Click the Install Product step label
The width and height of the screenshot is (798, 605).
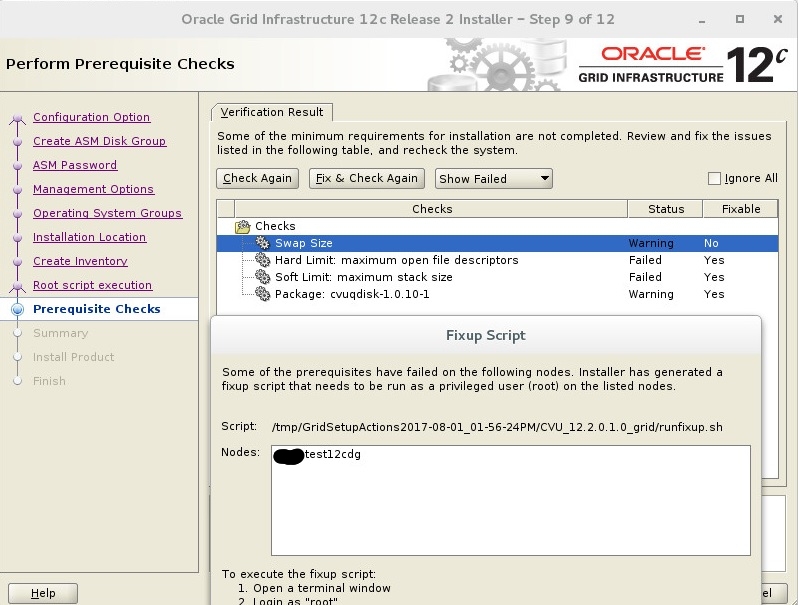(x=73, y=357)
